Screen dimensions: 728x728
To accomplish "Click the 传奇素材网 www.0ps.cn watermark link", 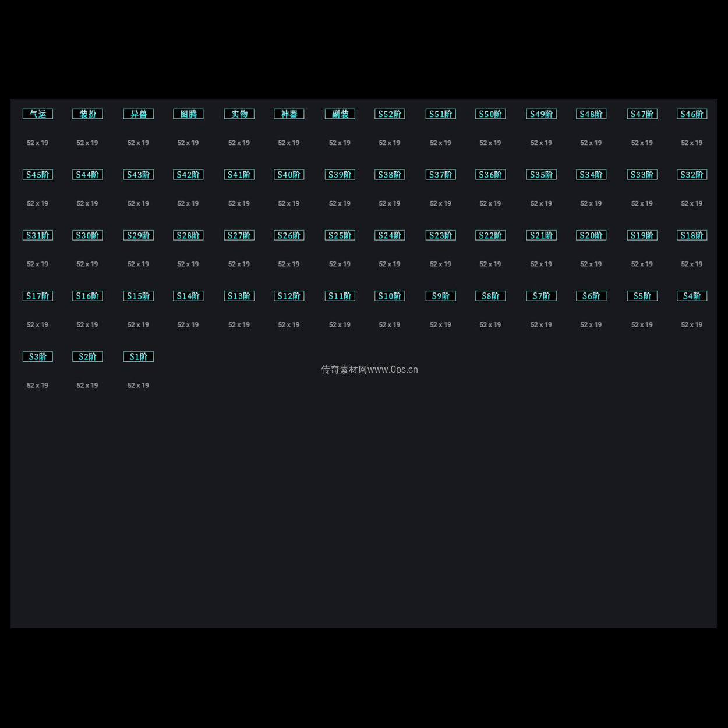I will (x=369, y=370).
